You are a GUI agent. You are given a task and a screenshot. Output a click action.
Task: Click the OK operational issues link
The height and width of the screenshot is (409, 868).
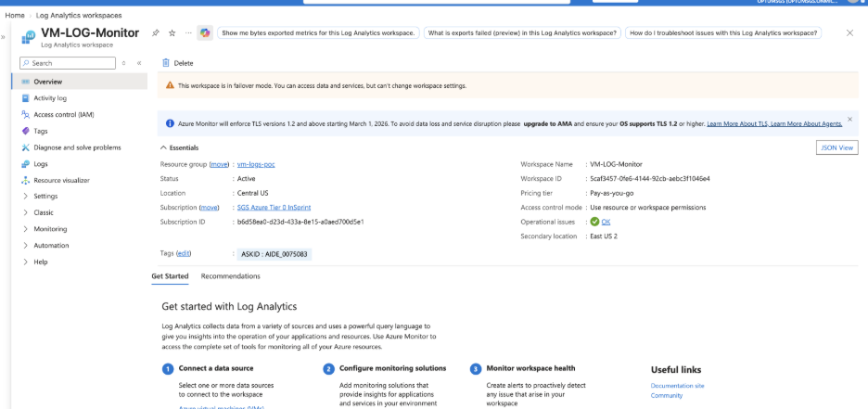pyautogui.click(x=606, y=222)
